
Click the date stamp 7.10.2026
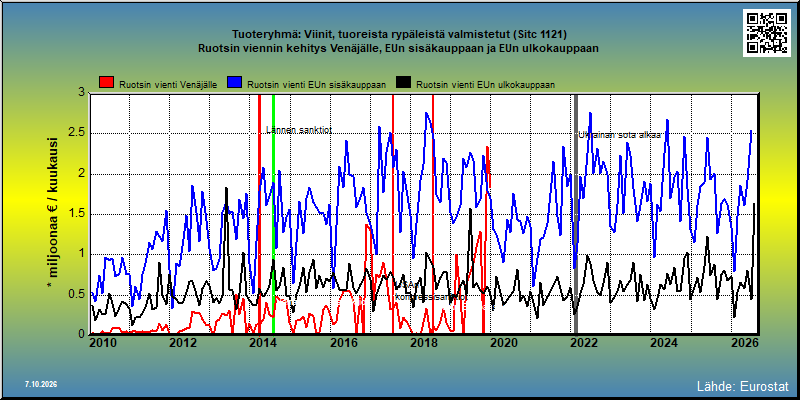coord(40,384)
